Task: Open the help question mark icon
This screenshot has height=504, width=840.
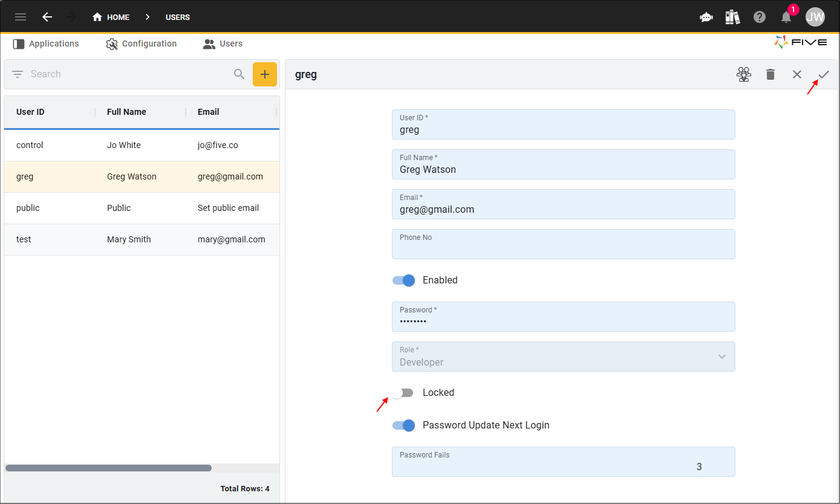Action: (760, 17)
